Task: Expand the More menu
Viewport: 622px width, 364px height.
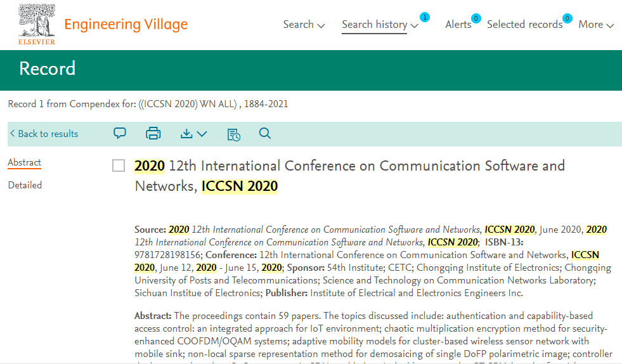Action: (596, 25)
